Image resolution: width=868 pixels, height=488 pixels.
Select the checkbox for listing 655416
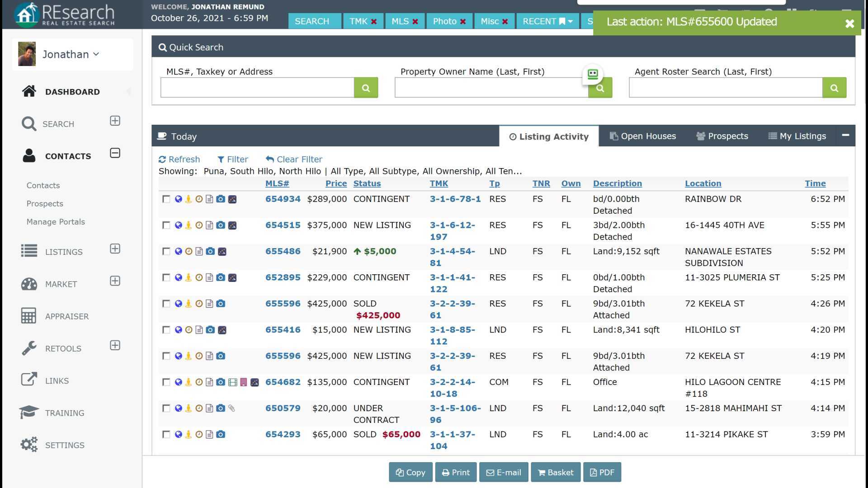[x=166, y=330]
